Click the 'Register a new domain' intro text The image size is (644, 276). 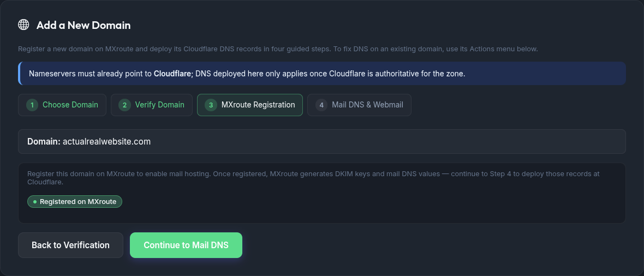pyautogui.click(x=278, y=49)
